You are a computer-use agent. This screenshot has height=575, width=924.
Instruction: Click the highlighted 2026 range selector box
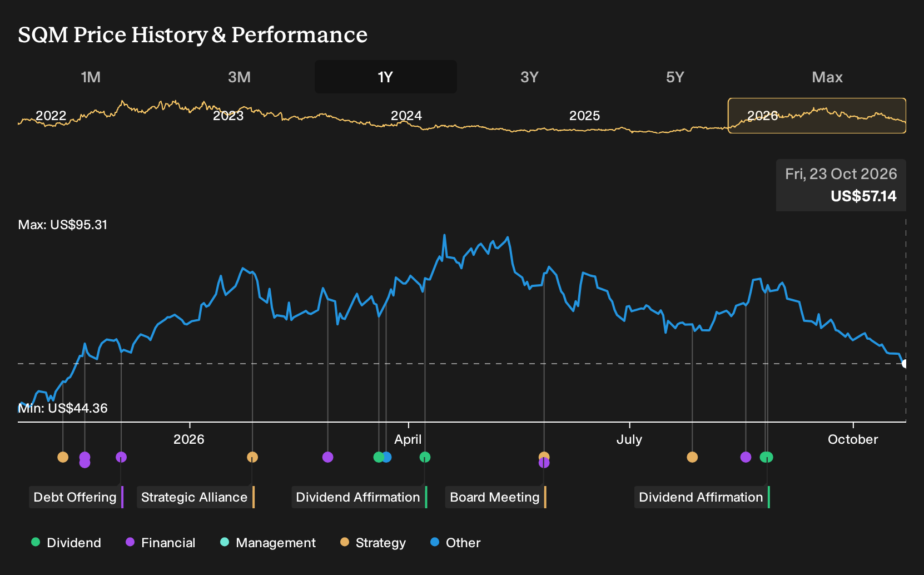point(817,116)
